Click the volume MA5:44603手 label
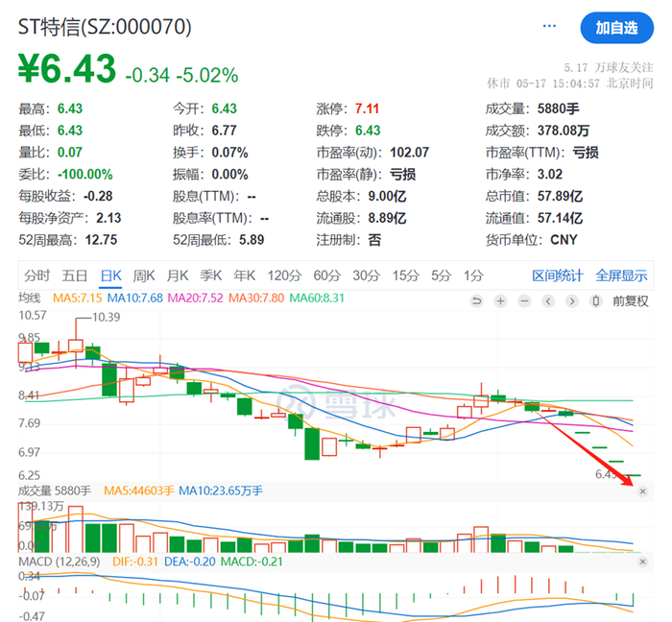 (139, 490)
